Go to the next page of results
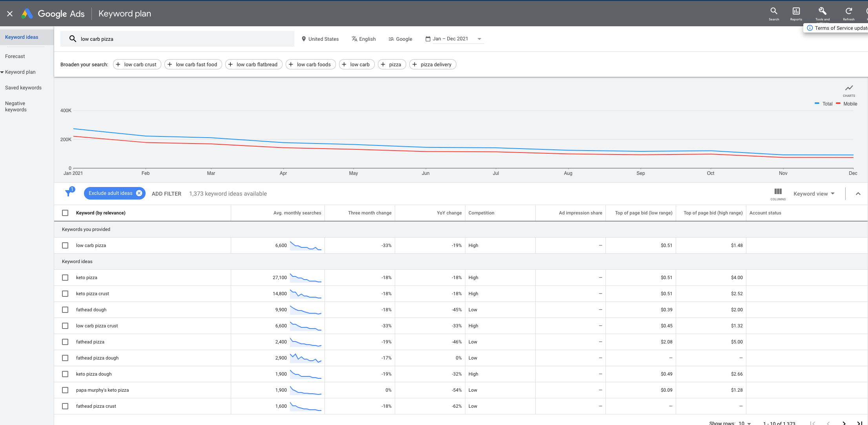Viewport: 868px width, 425px height. click(844, 423)
